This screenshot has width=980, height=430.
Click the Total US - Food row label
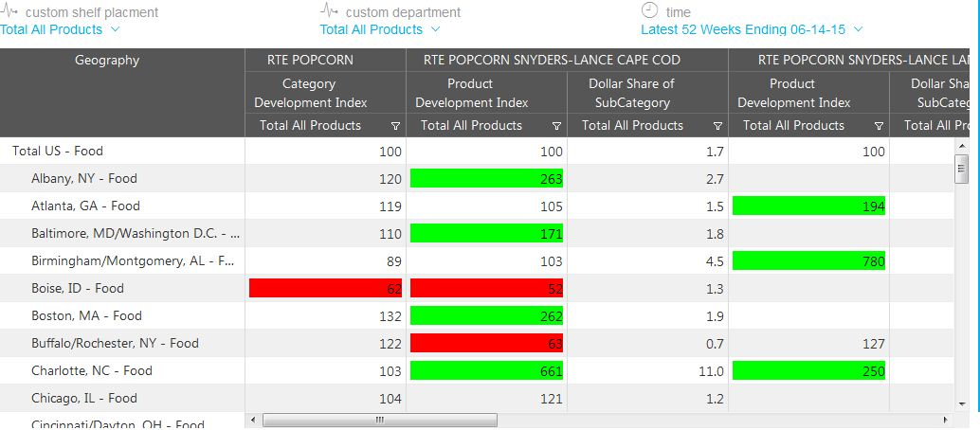58,151
